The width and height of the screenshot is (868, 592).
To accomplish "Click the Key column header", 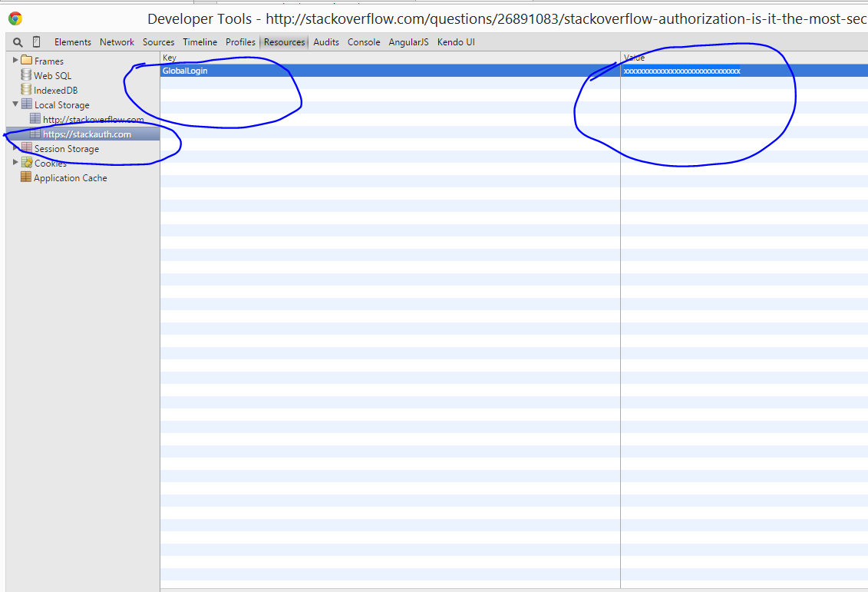I will coord(391,58).
